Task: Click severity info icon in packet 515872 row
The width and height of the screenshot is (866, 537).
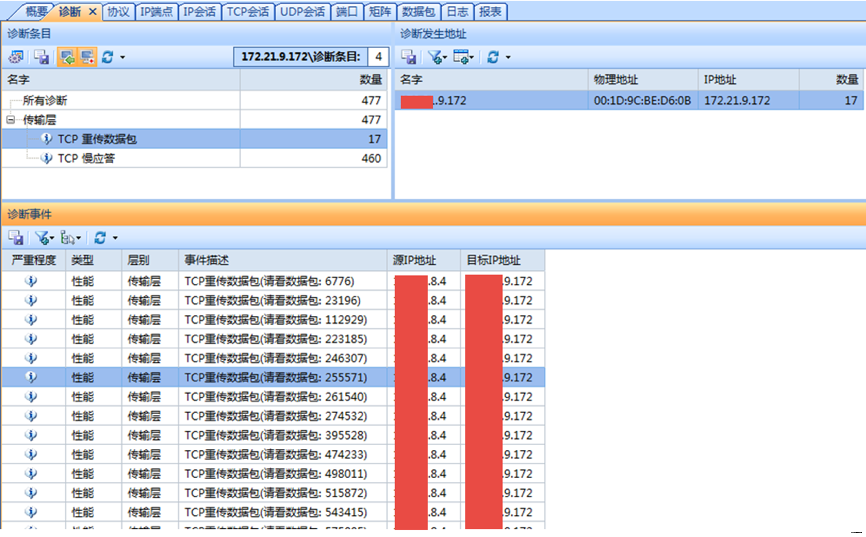Action: click(31, 493)
